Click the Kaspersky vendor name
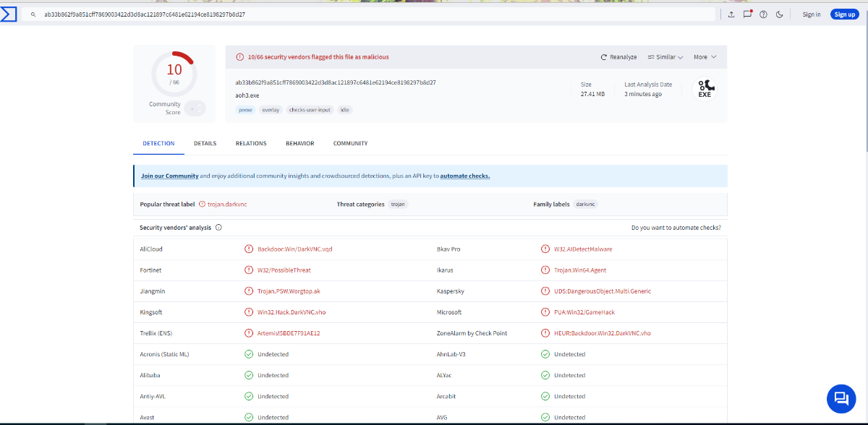 pos(450,291)
